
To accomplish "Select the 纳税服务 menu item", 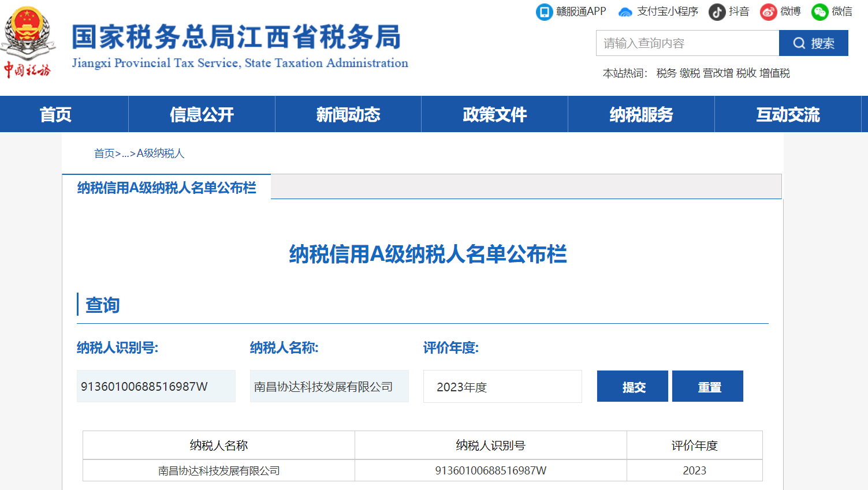I will 641,114.
